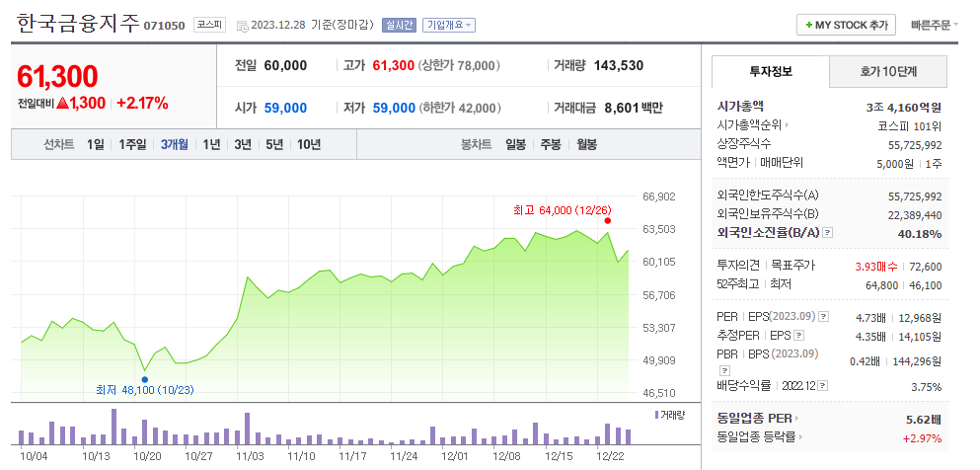Open the help icon next to 외국인소진율(B/A)

(x=827, y=232)
